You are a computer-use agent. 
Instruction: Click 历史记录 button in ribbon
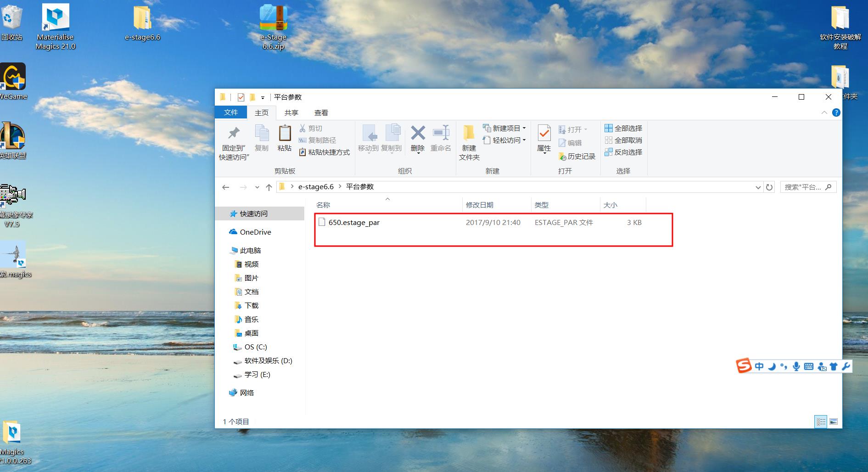click(x=577, y=157)
